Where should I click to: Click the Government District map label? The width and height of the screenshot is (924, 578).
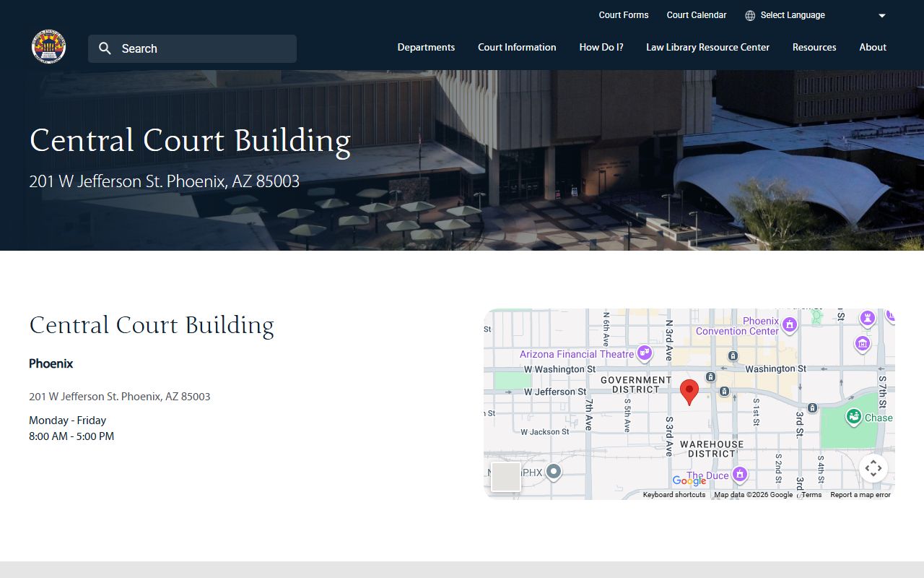coord(636,384)
